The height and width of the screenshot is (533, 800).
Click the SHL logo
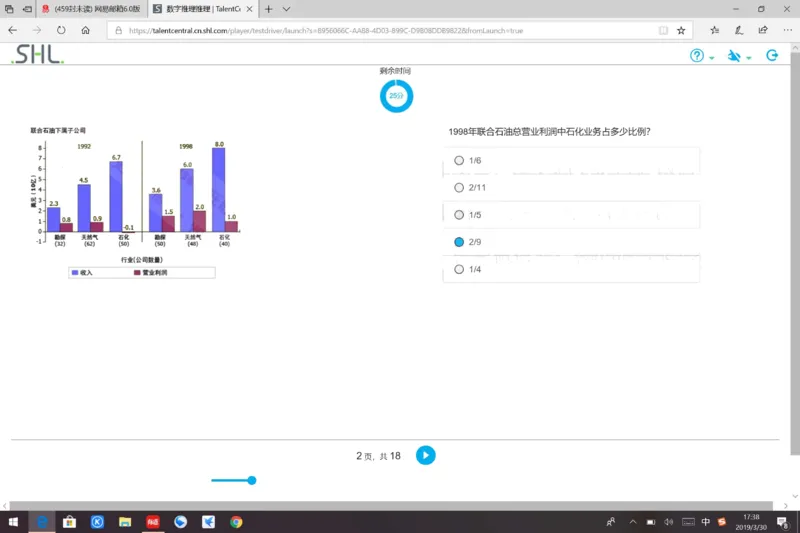tap(38, 54)
